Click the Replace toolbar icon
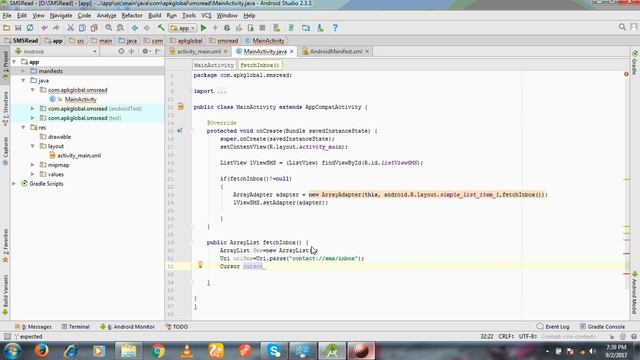This screenshot has width=640, height=360. click(120, 28)
